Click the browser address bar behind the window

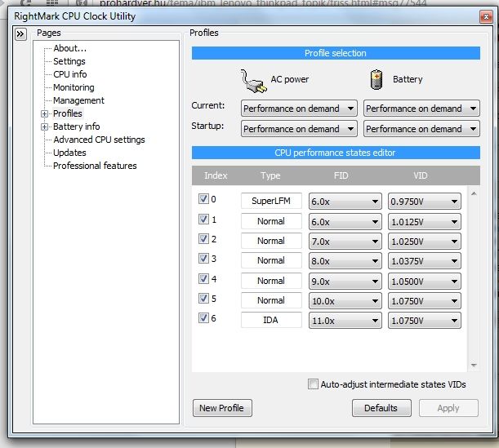263,4
